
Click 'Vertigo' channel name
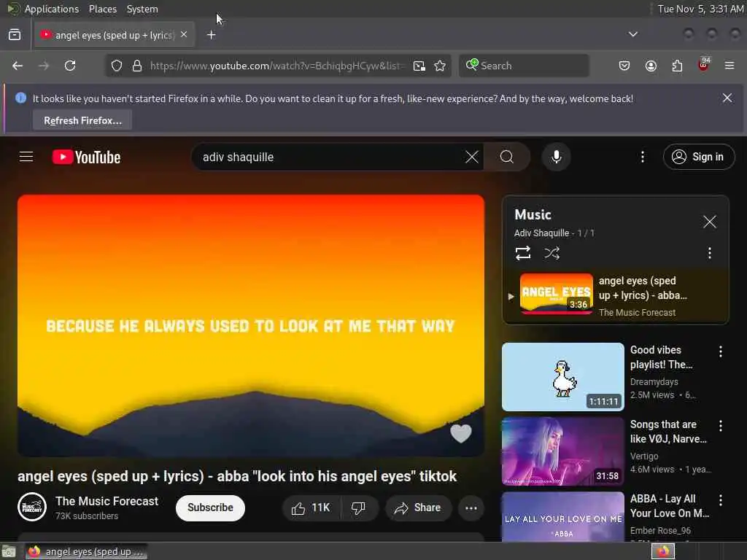[x=644, y=456]
